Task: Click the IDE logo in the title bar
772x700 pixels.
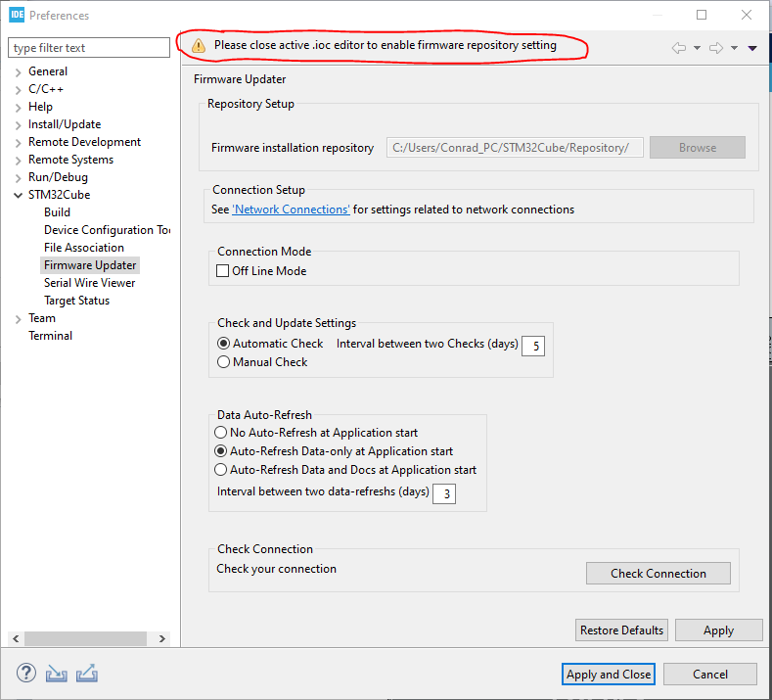Action: click(x=17, y=15)
